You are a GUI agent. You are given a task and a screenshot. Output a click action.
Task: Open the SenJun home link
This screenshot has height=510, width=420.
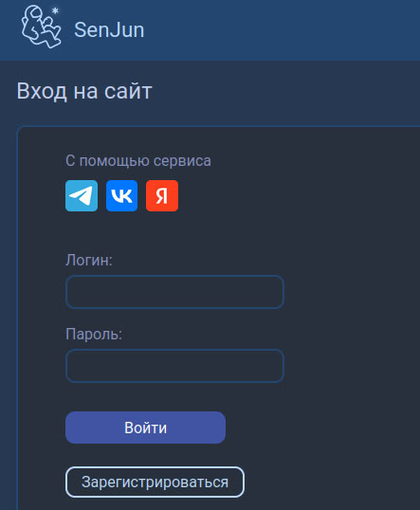109,30
